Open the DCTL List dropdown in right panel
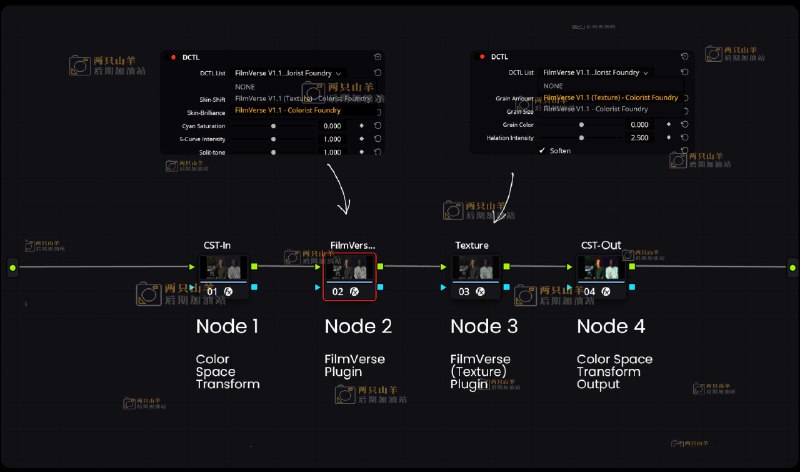Viewport: 800px width, 472px height. (596, 73)
